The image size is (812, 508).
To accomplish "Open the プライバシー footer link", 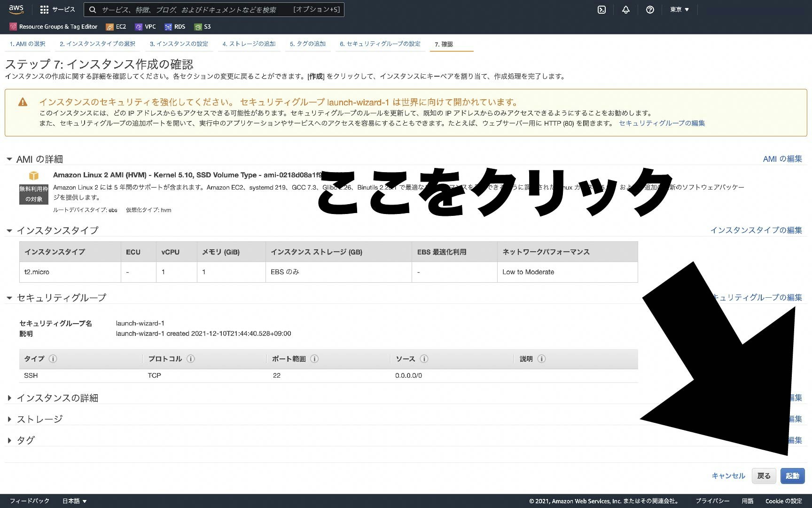I will [712, 501].
